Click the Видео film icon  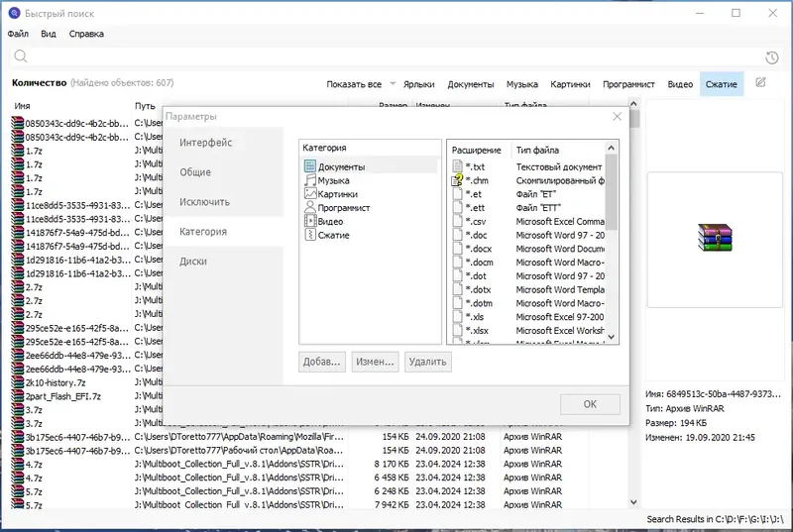(309, 221)
